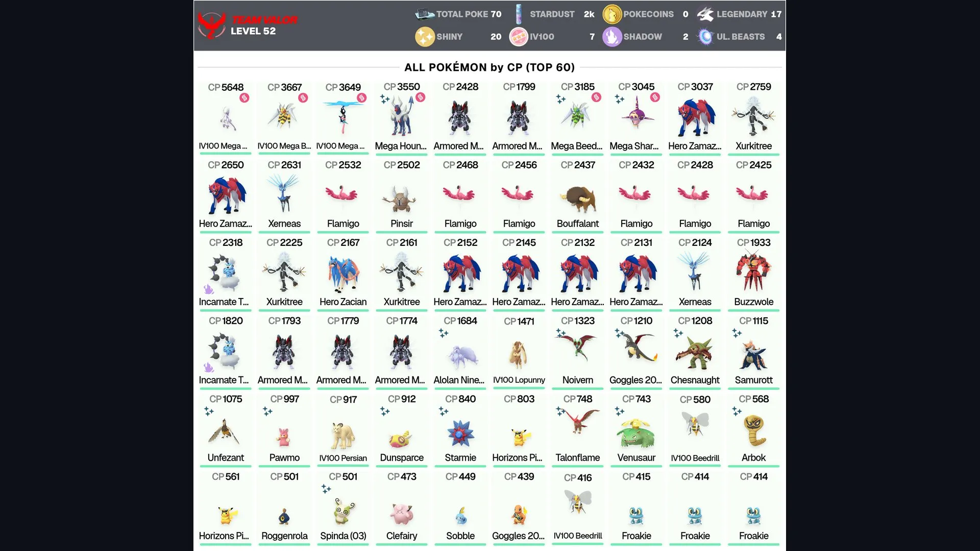Open the Bouffalant CP 2437 entry

click(578, 196)
